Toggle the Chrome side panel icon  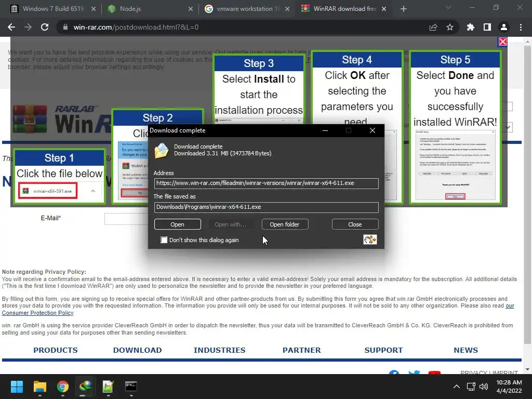pyautogui.click(x=487, y=27)
